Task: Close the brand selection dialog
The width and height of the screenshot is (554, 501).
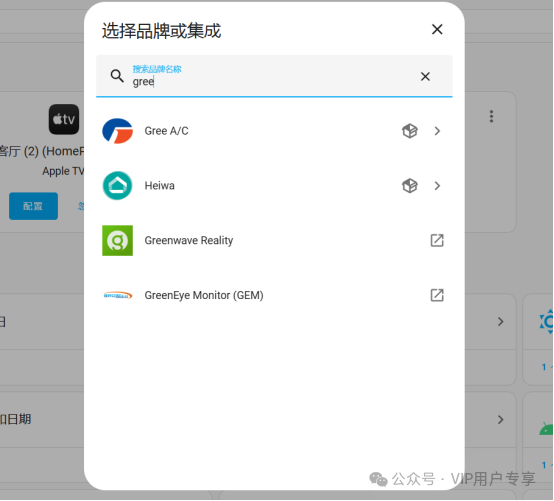Action: 437,29
